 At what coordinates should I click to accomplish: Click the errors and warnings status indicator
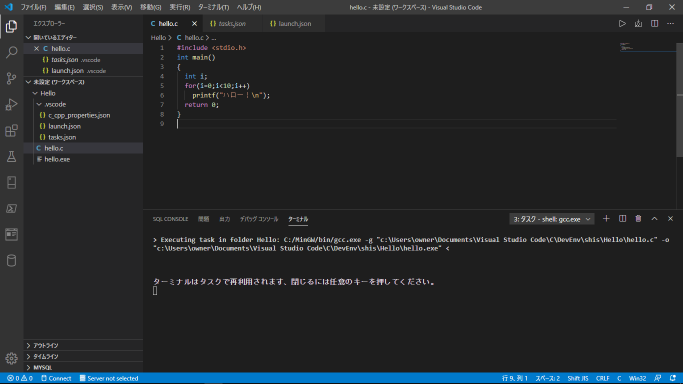(x=20, y=378)
